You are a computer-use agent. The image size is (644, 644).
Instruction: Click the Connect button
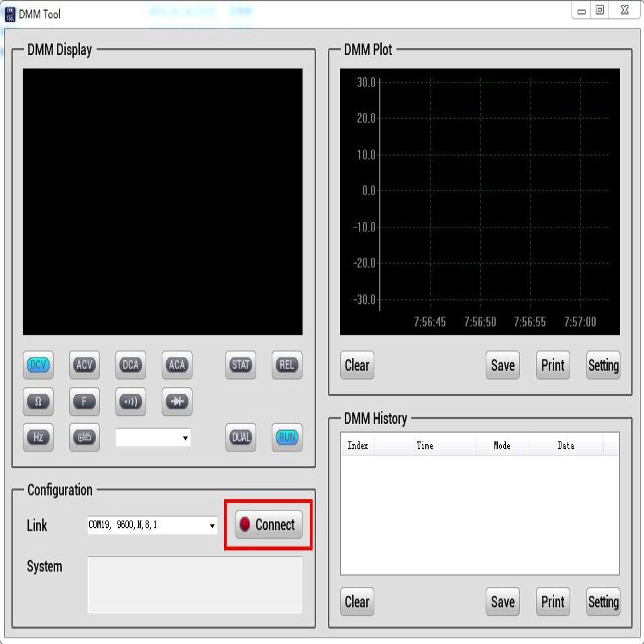point(268,525)
